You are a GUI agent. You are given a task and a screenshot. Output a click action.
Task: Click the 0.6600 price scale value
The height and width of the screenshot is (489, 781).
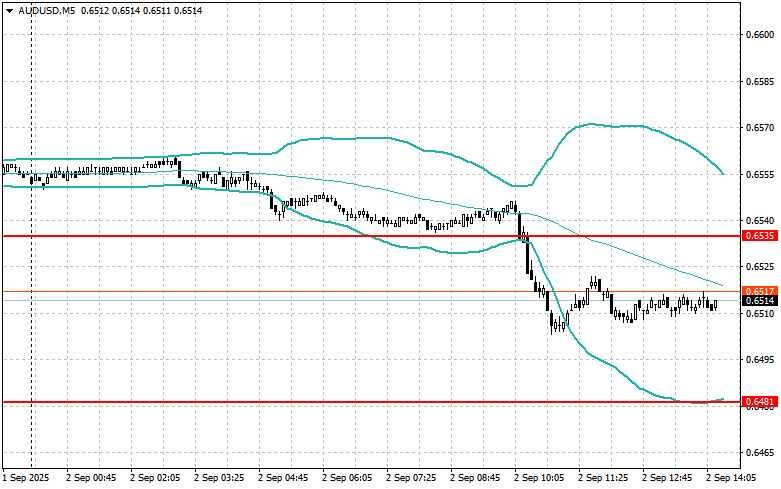click(x=760, y=35)
